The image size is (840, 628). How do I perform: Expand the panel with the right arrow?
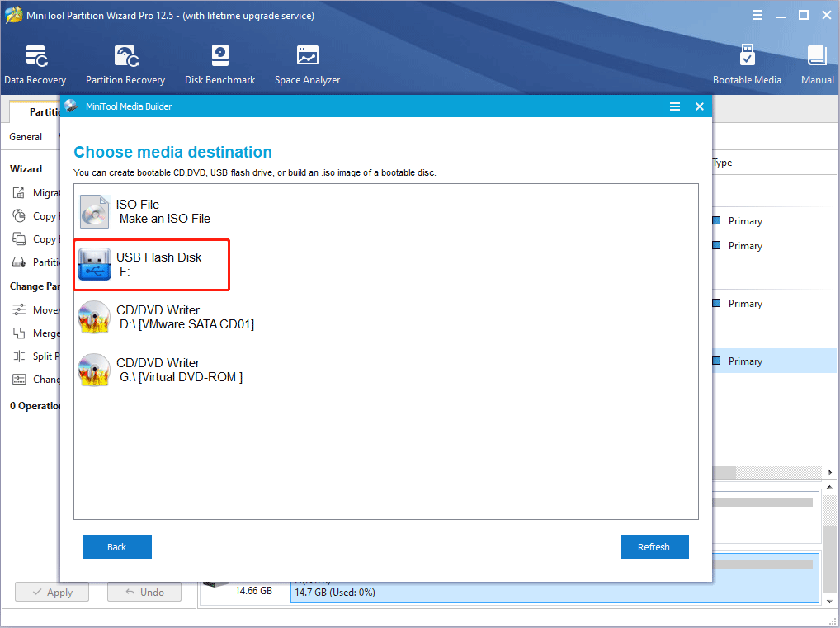click(830, 472)
